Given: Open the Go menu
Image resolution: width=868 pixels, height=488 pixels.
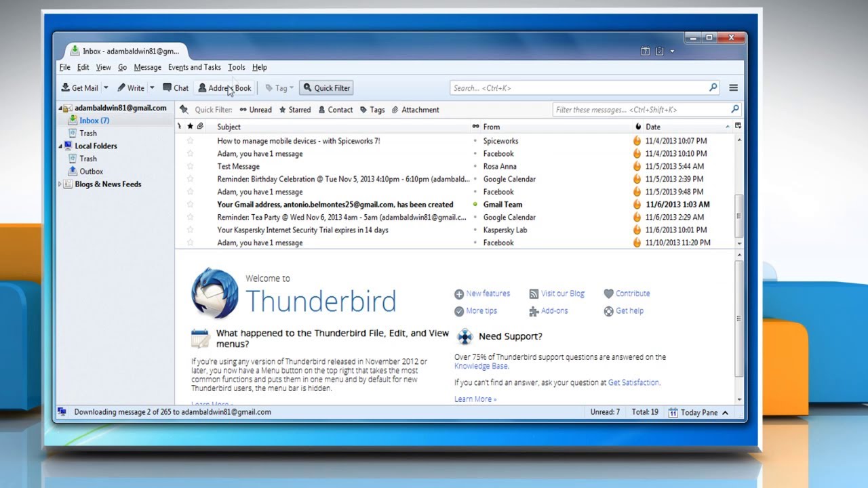Looking at the screenshot, I should tap(123, 67).
